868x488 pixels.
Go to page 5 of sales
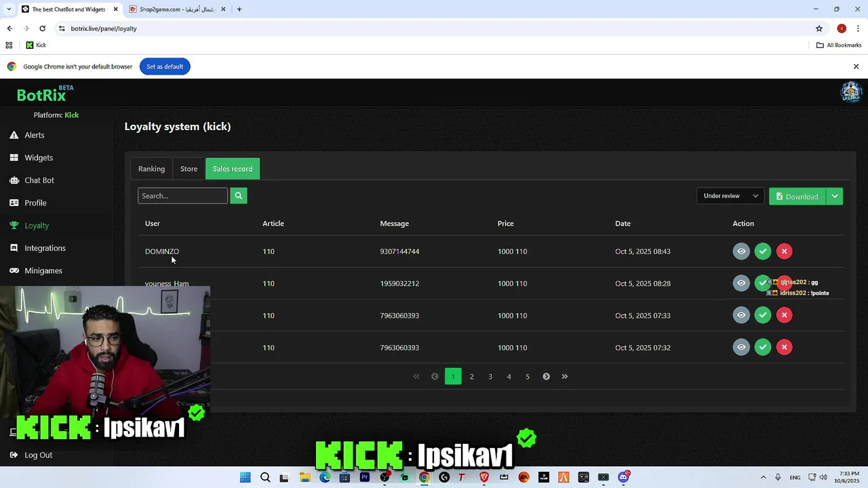tap(528, 376)
